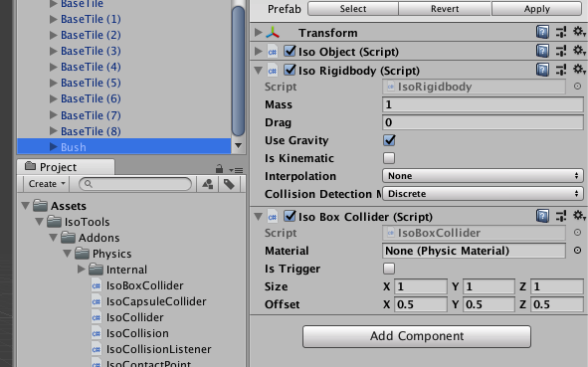Click prefab Apply button

(x=537, y=9)
